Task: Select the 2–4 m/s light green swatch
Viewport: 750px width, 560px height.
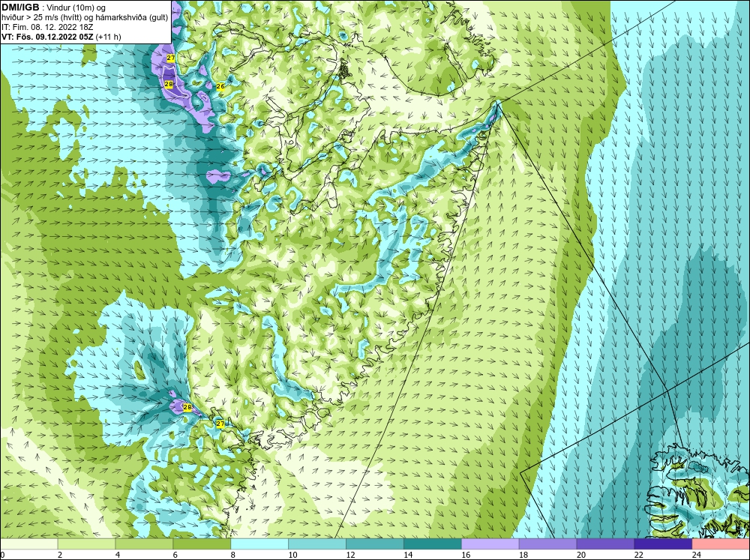Action: pos(86,544)
